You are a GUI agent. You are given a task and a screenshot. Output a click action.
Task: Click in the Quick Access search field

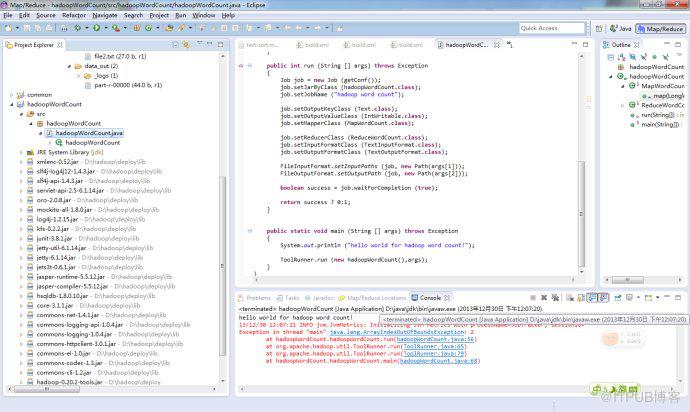click(x=552, y=28)
